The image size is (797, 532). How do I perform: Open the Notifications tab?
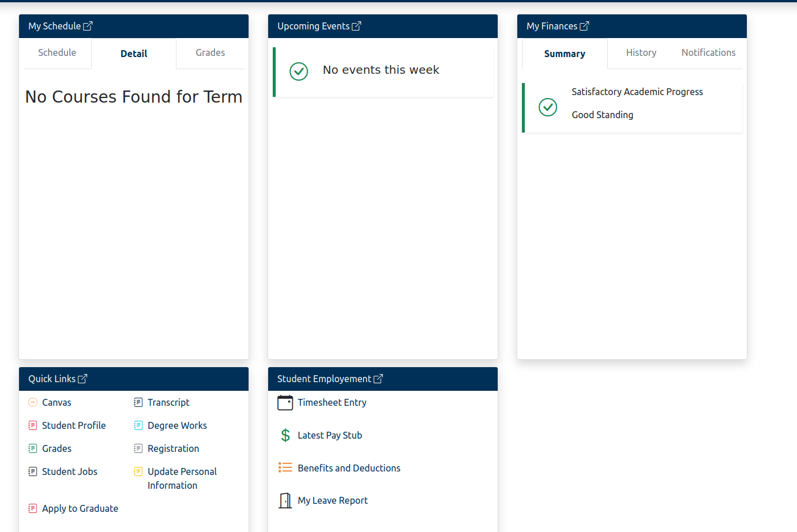[709, 52]
